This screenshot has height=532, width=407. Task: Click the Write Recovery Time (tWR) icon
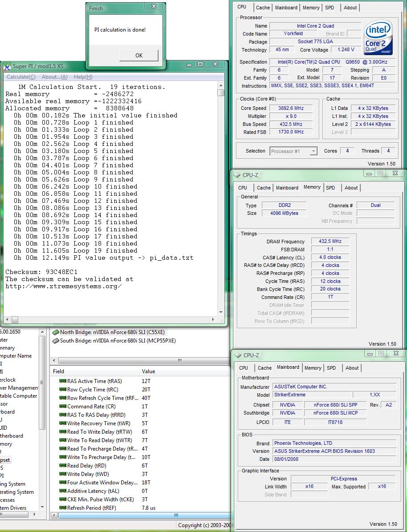pos(62,423)
